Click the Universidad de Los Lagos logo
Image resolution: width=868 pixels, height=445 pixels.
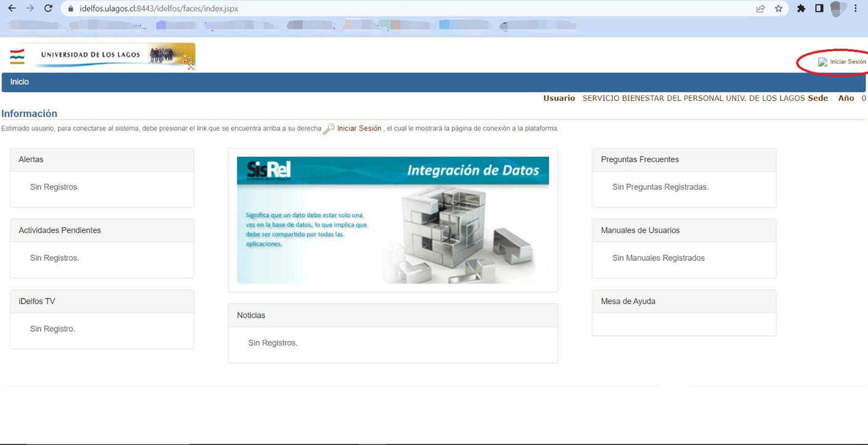click(103, 55)
